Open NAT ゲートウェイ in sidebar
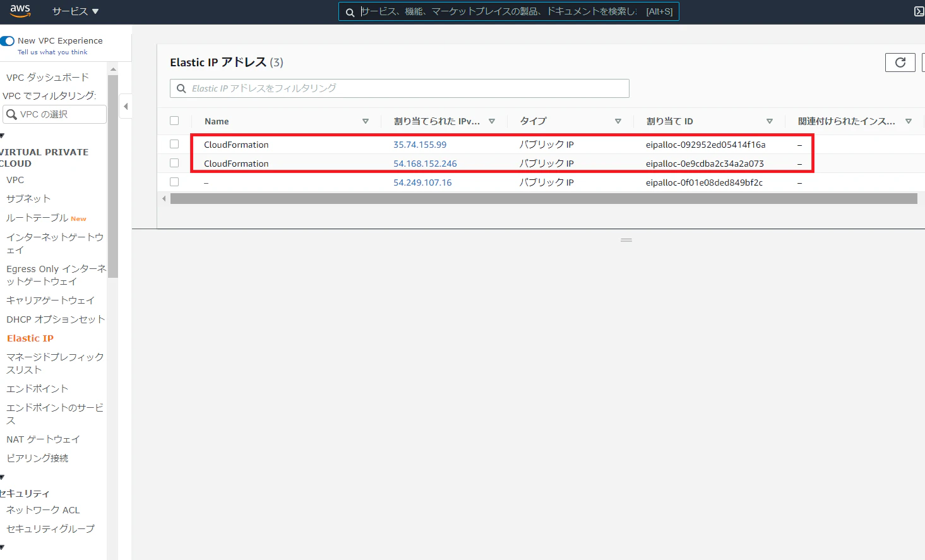Screen dimensions: 925x560 [x=43, y=439]
